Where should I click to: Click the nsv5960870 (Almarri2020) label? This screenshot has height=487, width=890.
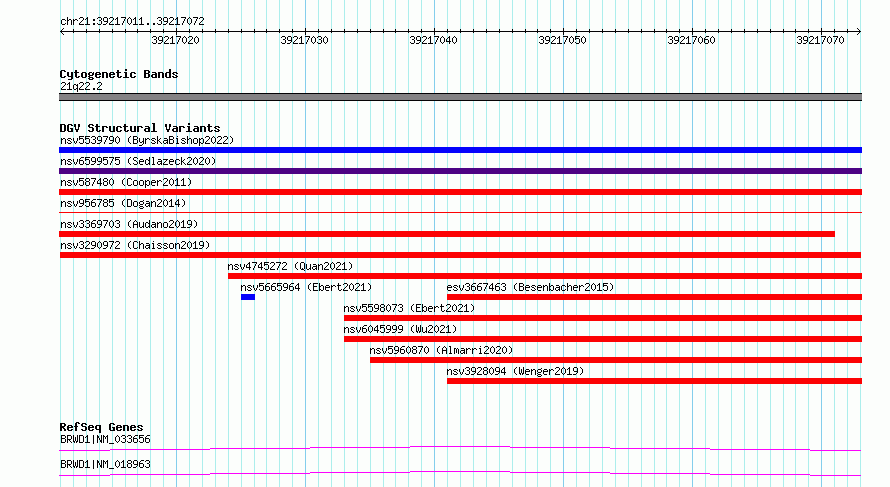click(441, 350)
